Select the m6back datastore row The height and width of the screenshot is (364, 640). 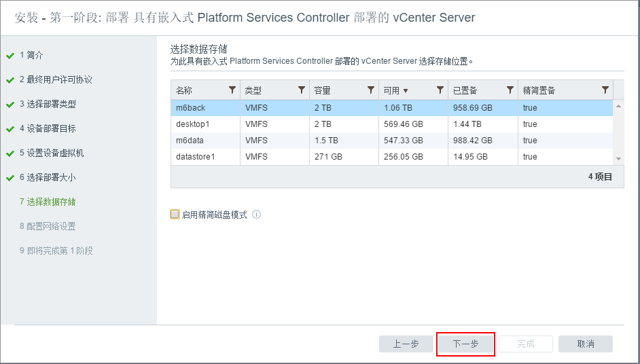pos(392,108)
